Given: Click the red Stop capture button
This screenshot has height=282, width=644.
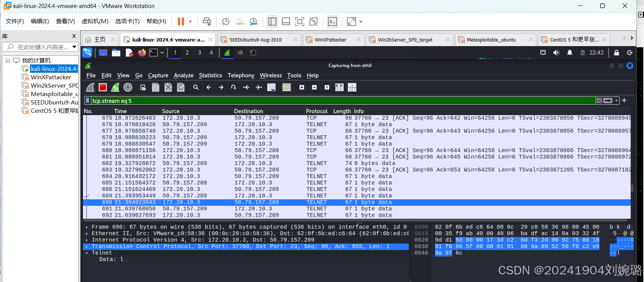Looking at the screenshot, I should click(x=103, y=87).
